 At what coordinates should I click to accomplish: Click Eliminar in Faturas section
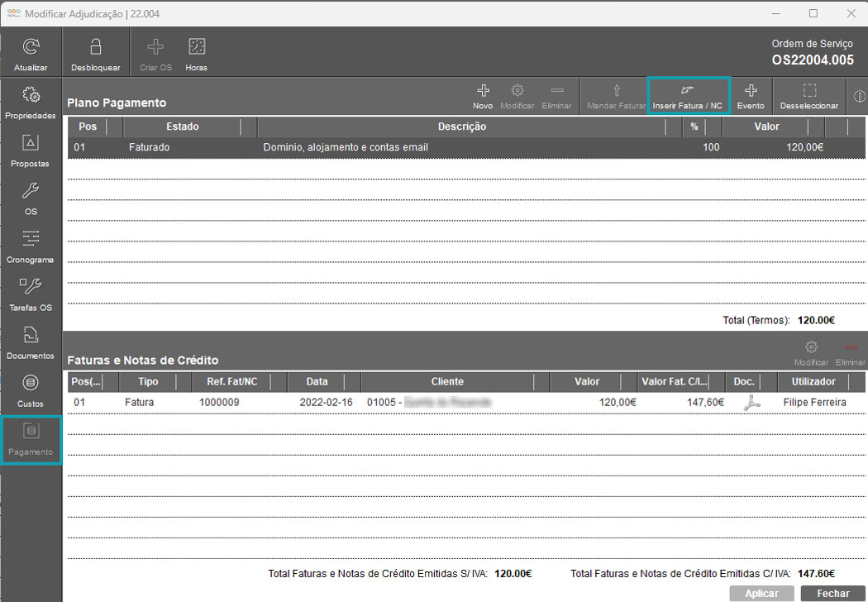click(851, 353)
